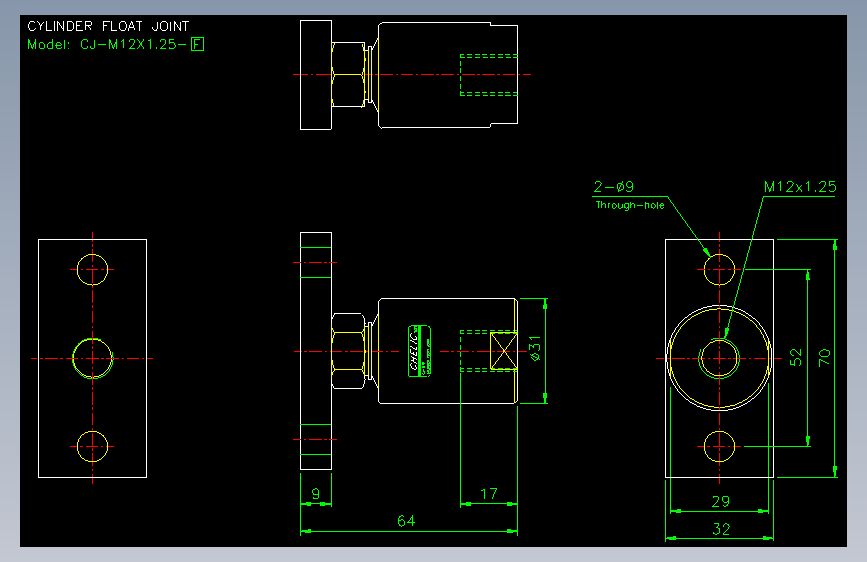This screenshot has height=562, width=867.
Task: Select the crossed-square wrench flat symbol
Action: pos(504,351)
